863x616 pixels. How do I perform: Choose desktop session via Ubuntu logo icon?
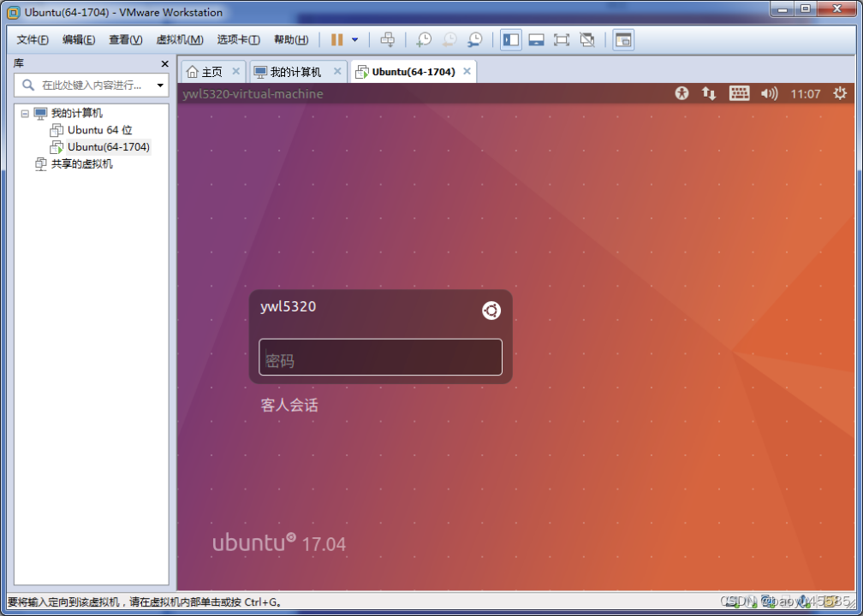[491, 311]
